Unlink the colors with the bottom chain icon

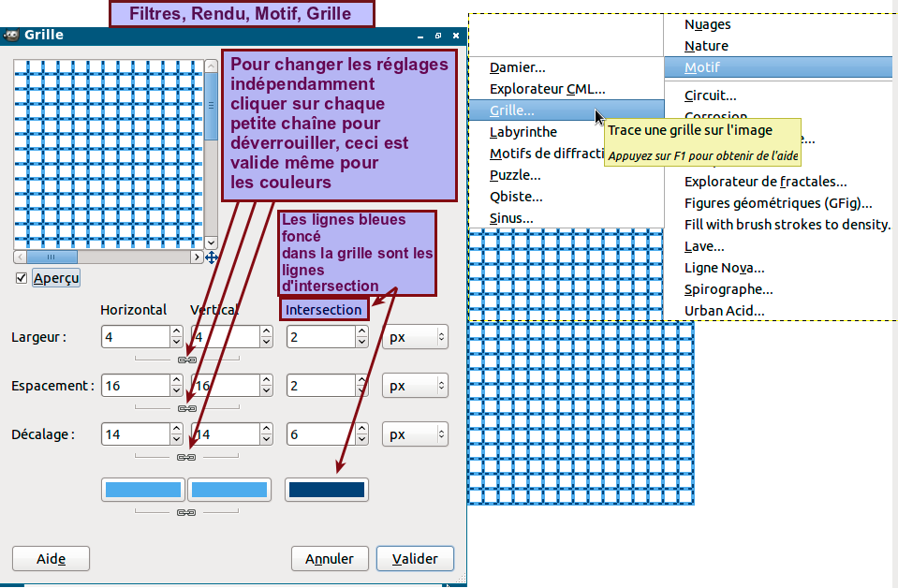(x=186, y=513)
